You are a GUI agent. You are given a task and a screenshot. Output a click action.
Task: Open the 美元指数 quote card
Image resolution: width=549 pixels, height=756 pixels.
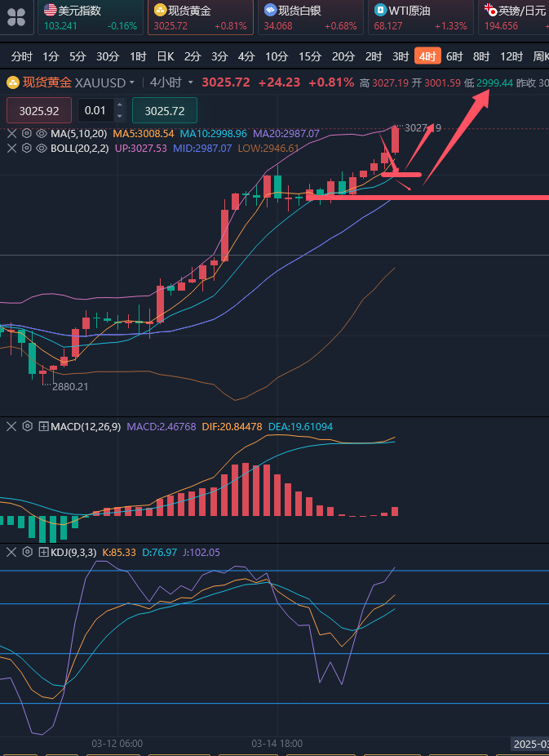click(x=91, y=17)
